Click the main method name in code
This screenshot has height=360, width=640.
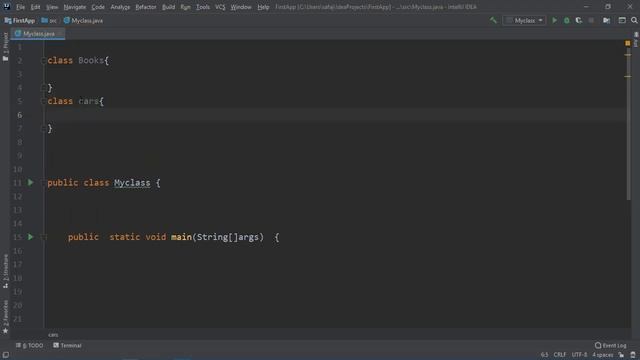181,237
